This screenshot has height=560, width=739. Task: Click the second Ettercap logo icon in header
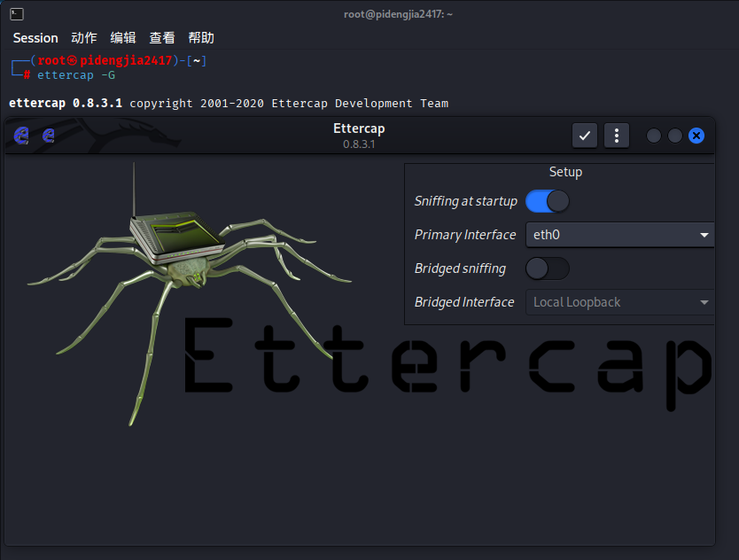pos(49,136)
